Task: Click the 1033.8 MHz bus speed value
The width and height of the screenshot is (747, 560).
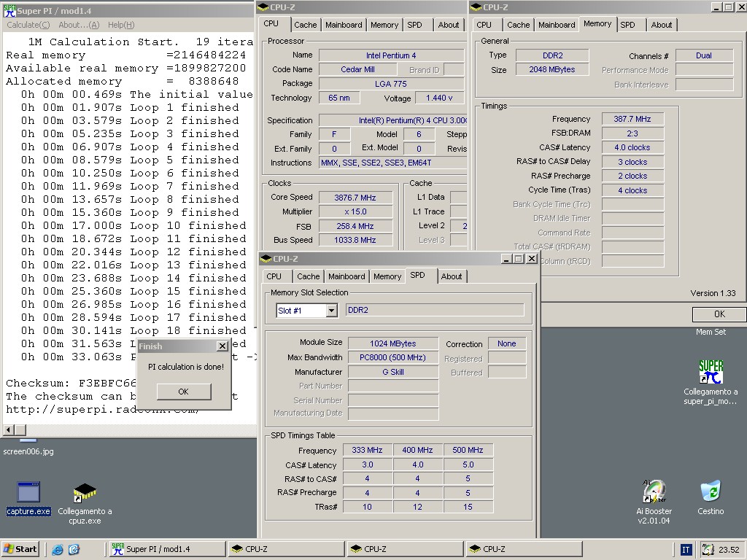Action: click(x=355, y=240)
